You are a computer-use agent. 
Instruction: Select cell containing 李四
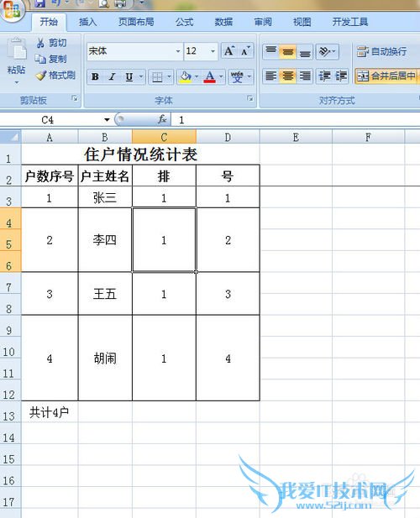click(x=105, y=240)
